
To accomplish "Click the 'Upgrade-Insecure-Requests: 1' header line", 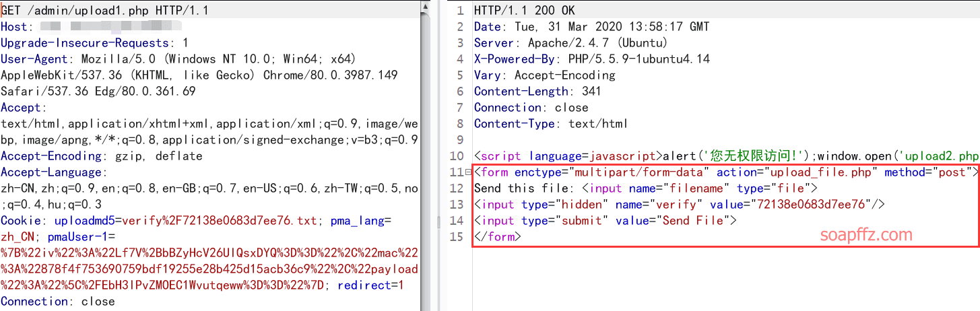I will click(x=94, y=43).
